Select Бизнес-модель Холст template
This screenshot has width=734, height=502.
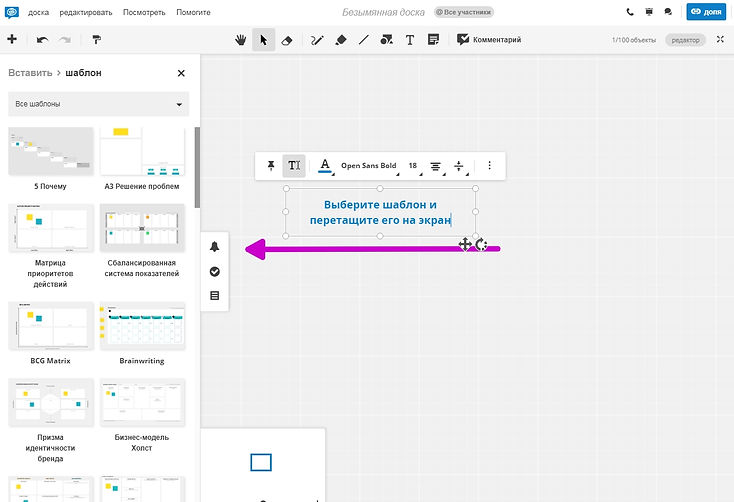[142, 402]
